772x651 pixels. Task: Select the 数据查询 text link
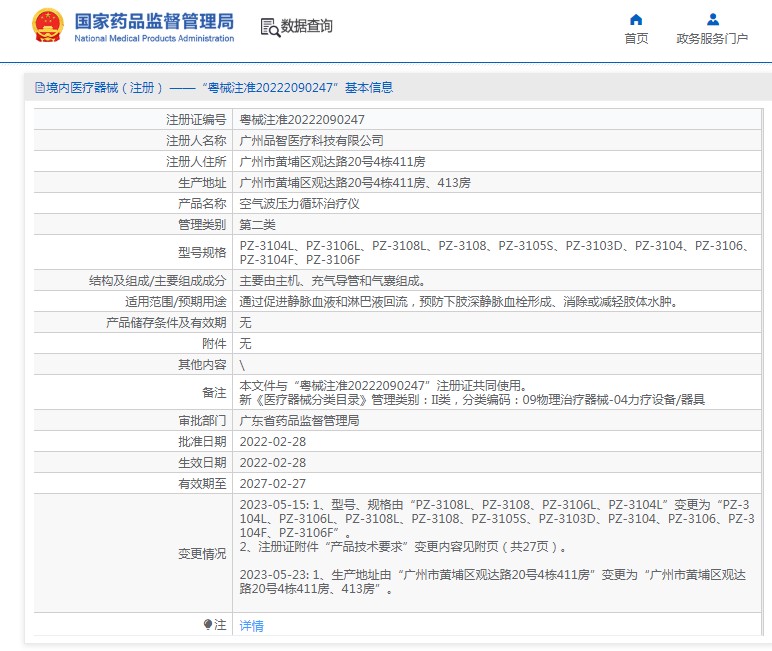(307, 27)
